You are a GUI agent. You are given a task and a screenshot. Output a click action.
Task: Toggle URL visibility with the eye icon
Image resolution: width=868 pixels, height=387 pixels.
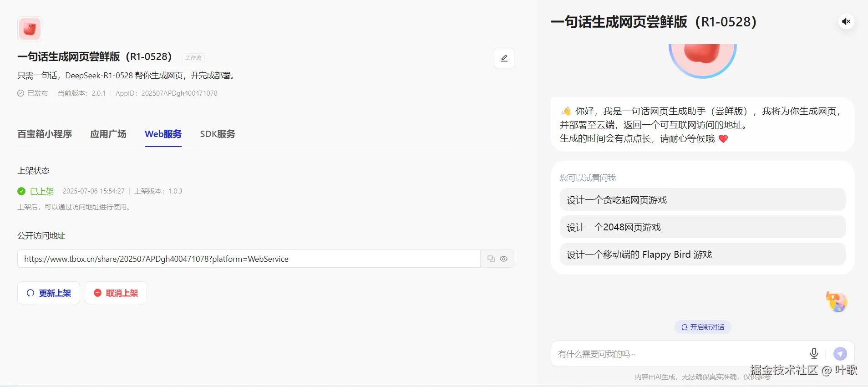[x=503, y=259]
